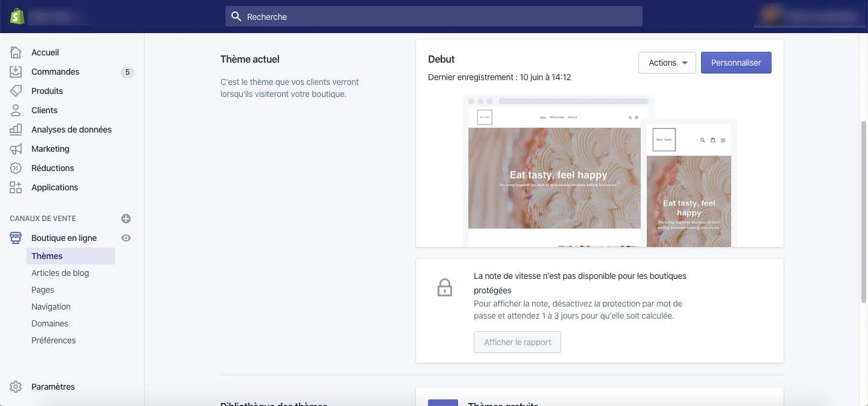
Task: Click the Marketing megaphone icon
Action: click(x=16, y=149)
